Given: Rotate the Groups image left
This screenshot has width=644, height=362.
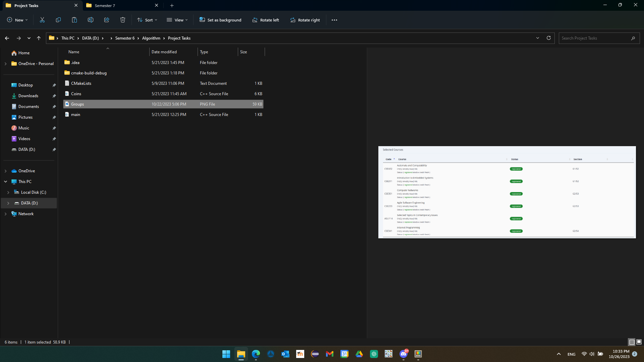Looking at the screenshot, I should coord(266,20).
